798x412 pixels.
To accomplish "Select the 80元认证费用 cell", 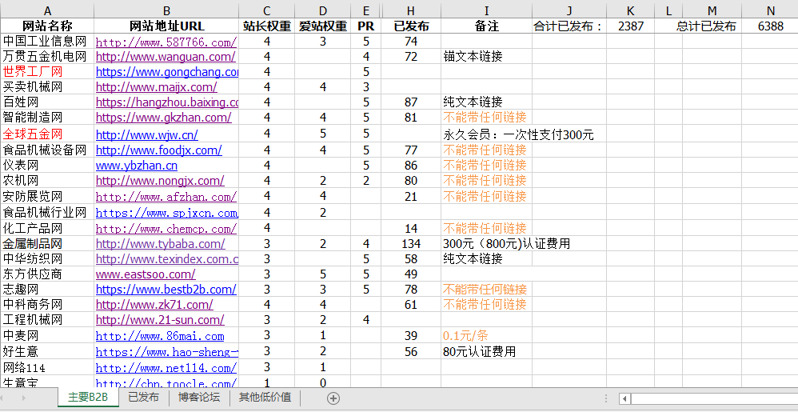I will [487, 351].
